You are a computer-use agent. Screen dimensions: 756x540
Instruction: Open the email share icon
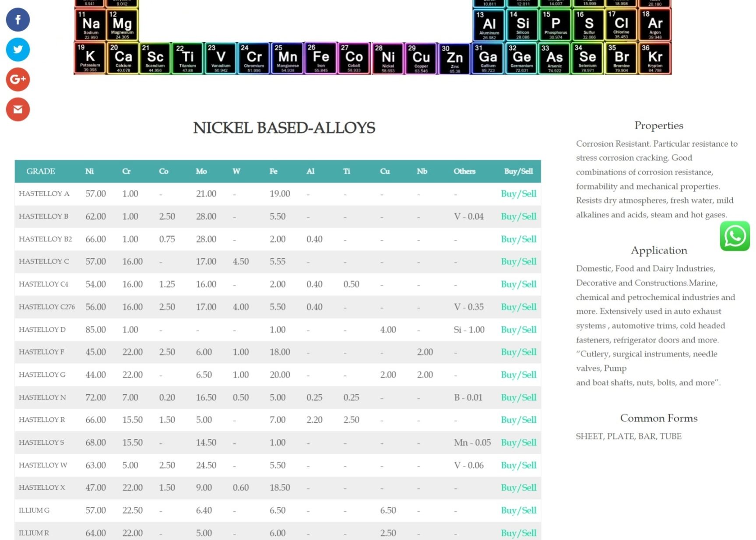pos(18,109)
